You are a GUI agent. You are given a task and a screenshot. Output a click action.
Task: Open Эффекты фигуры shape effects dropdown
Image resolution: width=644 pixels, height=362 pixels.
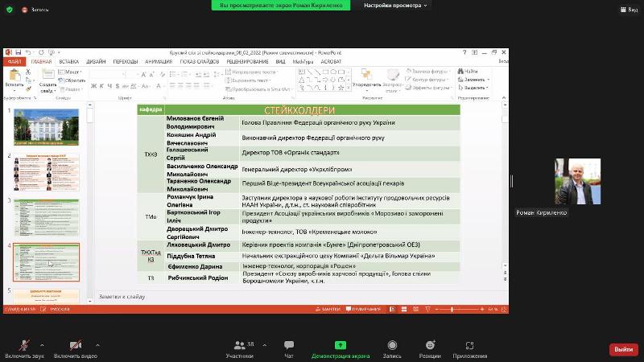point(428,88)
